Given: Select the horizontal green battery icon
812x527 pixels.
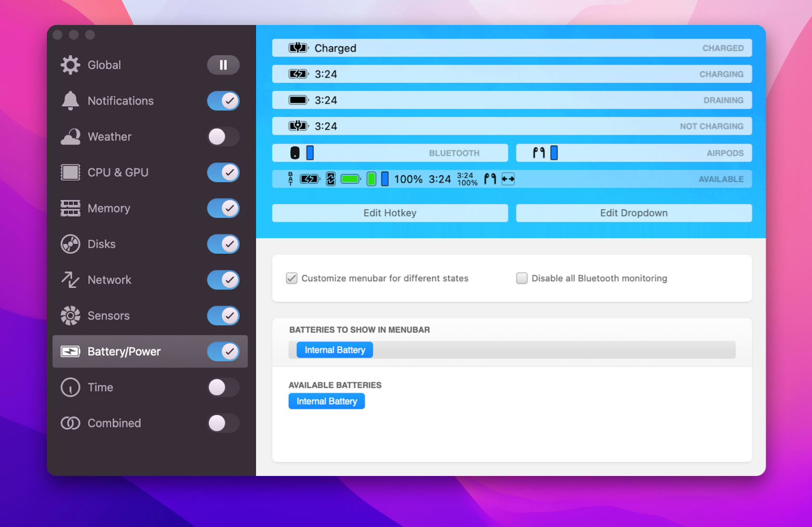Looking at the screenshot, I should 350,179.
